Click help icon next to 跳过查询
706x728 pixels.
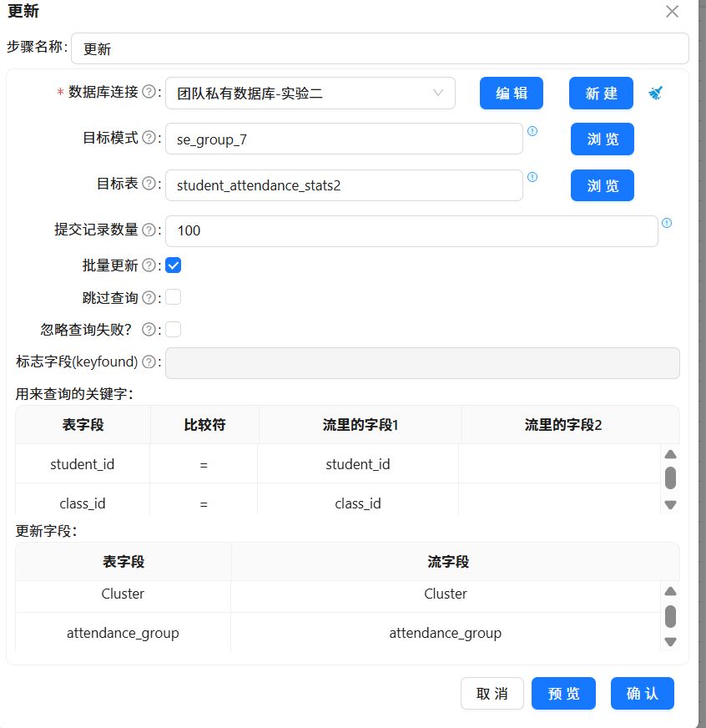[149, 297]
